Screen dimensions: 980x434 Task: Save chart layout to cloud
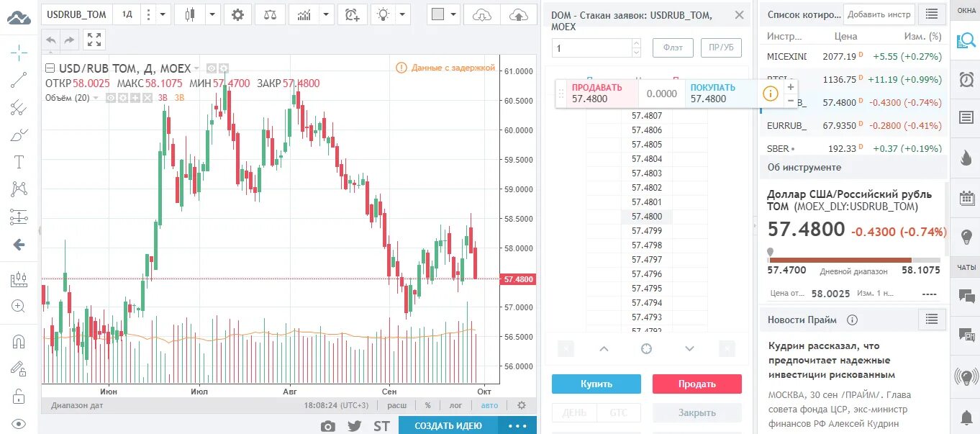(519, 14)
